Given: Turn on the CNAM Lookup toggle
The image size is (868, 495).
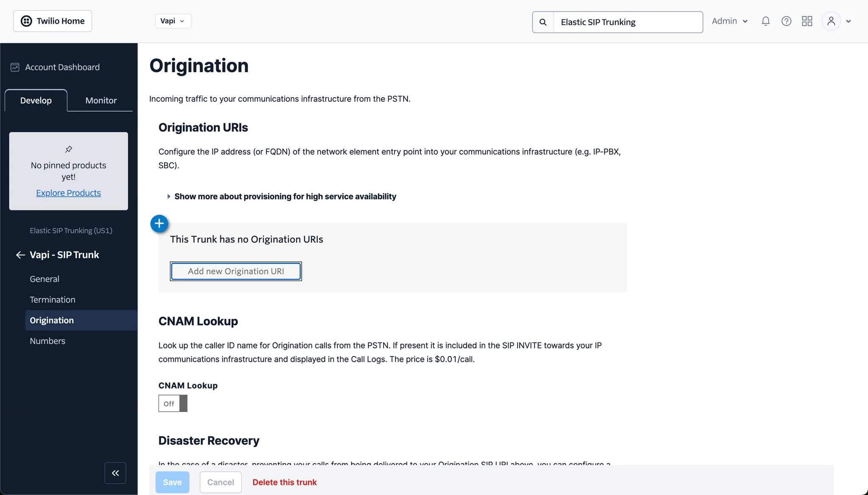Looking at the screenshot, I should coord(172,403).
